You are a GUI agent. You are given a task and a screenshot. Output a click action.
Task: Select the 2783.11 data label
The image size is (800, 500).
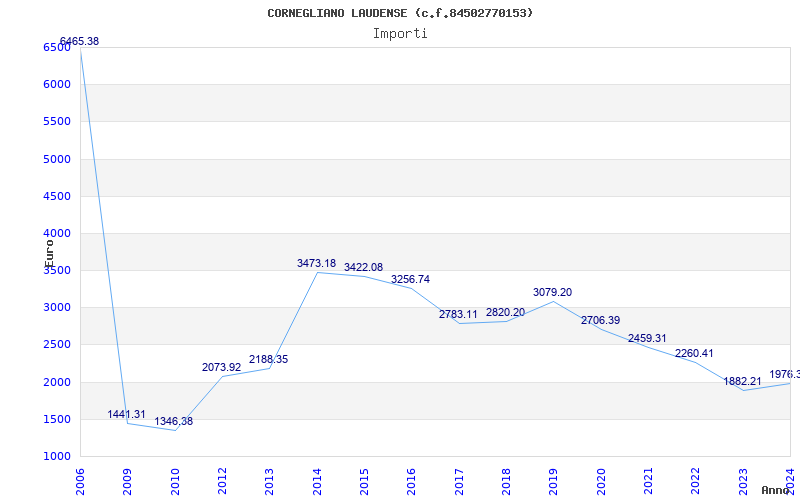pos(458,314)
